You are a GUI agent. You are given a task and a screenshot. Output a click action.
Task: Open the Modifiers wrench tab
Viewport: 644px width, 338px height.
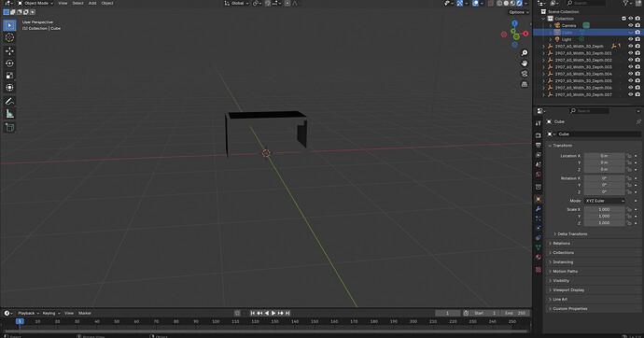(x=538, y=208)
